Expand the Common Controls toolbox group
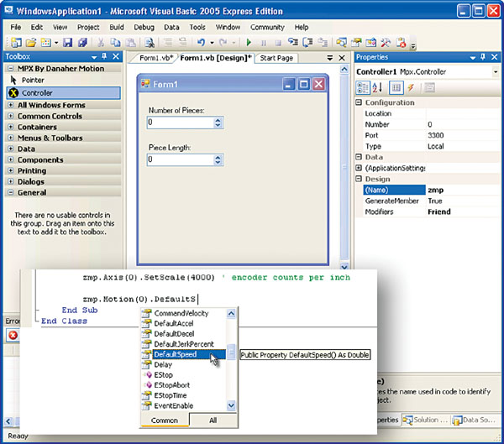 pyautogui.click(x=10, y=116)
